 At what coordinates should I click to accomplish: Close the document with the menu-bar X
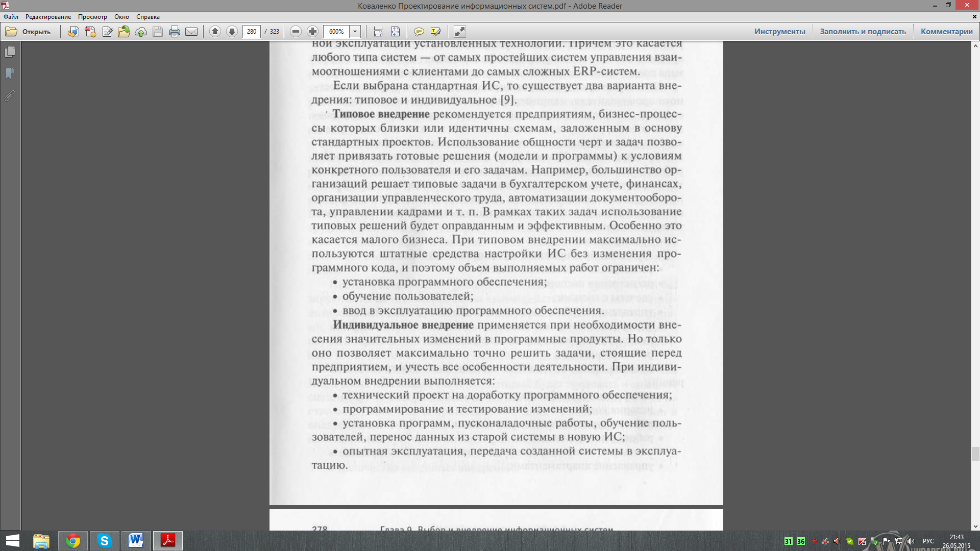(x=974, y=17)
